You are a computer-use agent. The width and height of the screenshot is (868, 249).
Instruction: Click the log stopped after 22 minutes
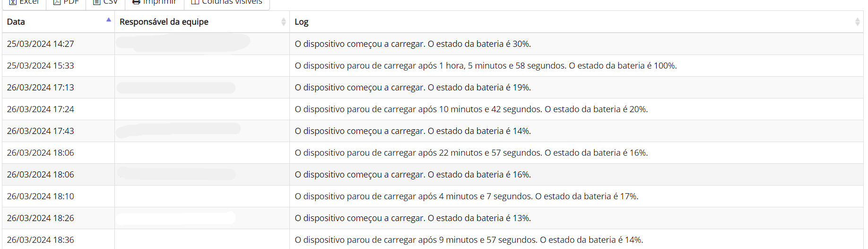click(471, 153)
